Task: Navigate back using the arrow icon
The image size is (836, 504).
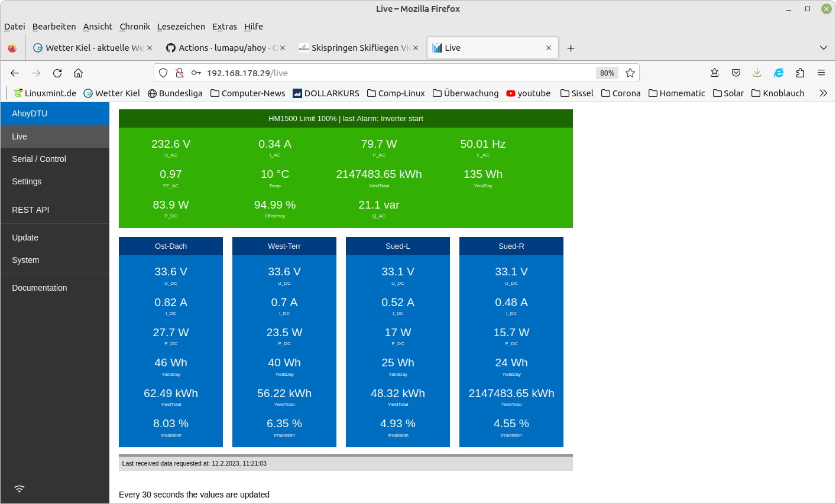Action: point(15,73)
